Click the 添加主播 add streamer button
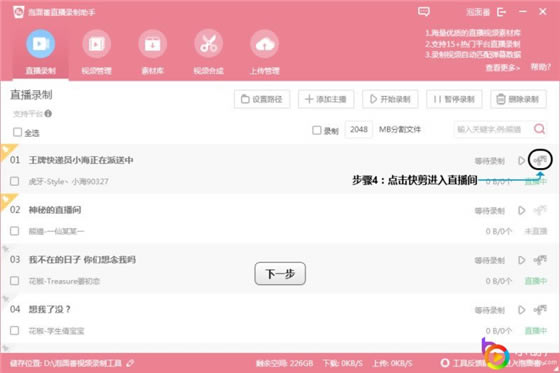This screenshot has height=373, width=560. (x=326, y=99)
